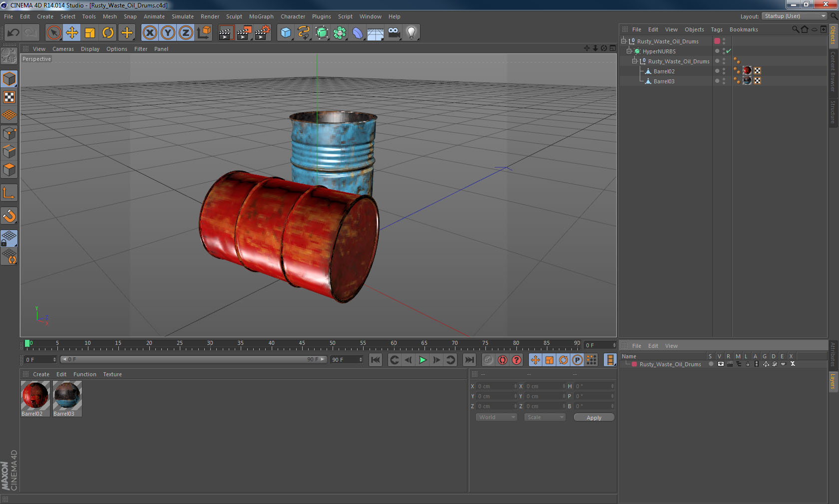Select Barrel03 object in tree
The height and width of the screenshot is (504, 839).
click(x=664, y=81)
